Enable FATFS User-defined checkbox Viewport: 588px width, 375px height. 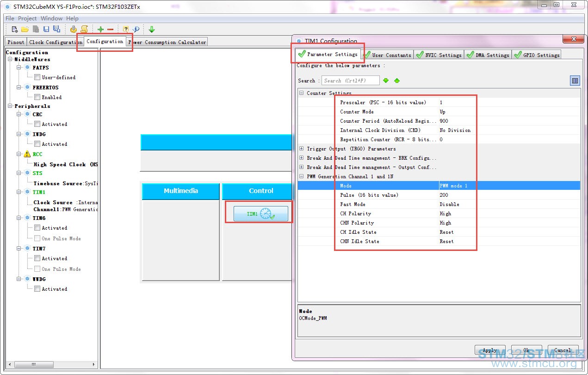click(37, 77)
